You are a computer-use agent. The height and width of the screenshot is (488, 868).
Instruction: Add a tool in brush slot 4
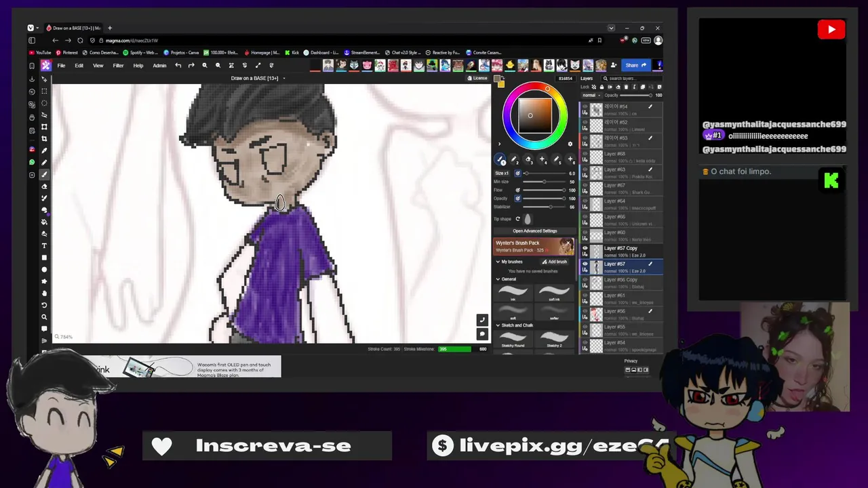542,160
